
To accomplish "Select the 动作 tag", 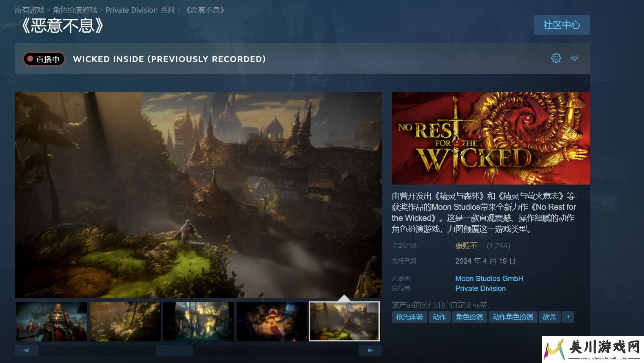I will point(439,317).
